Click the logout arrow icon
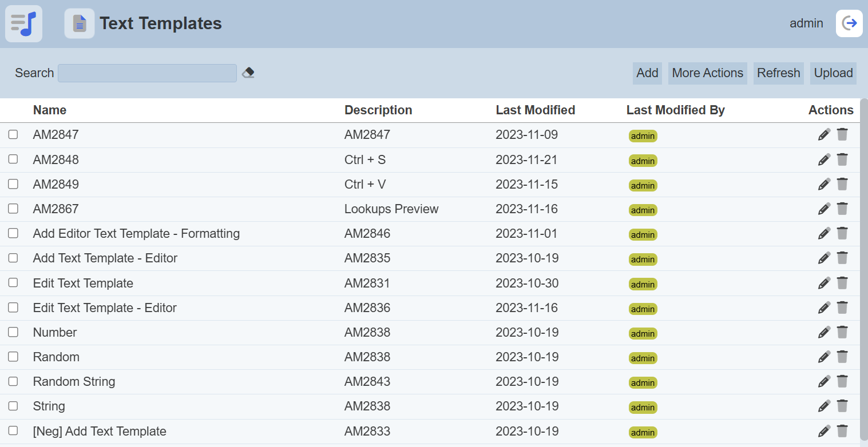 click(x=849, y=23)
